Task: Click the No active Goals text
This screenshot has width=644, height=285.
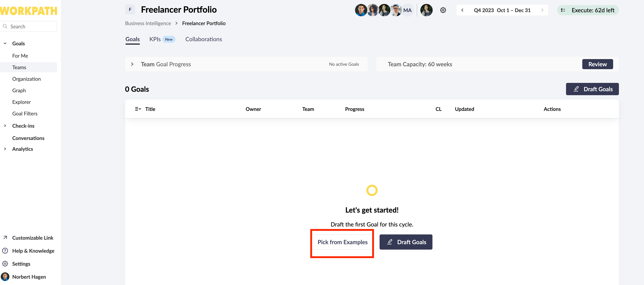Action: 344,64
